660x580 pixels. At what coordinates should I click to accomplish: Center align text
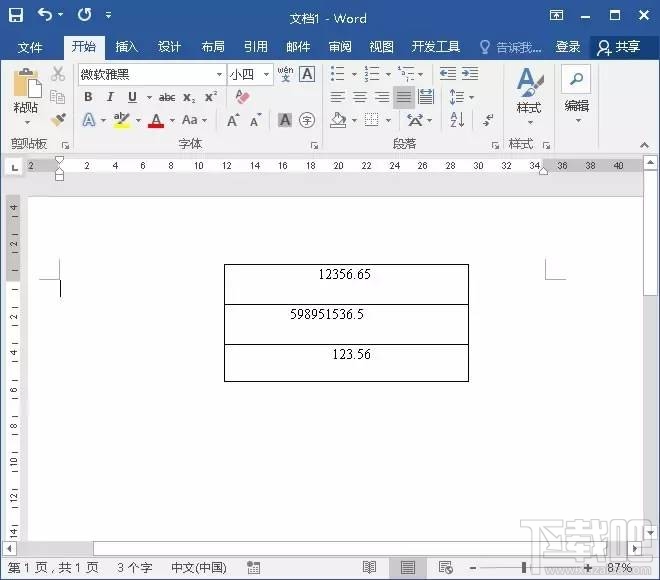pyautogui.click(x=359, y=97)
